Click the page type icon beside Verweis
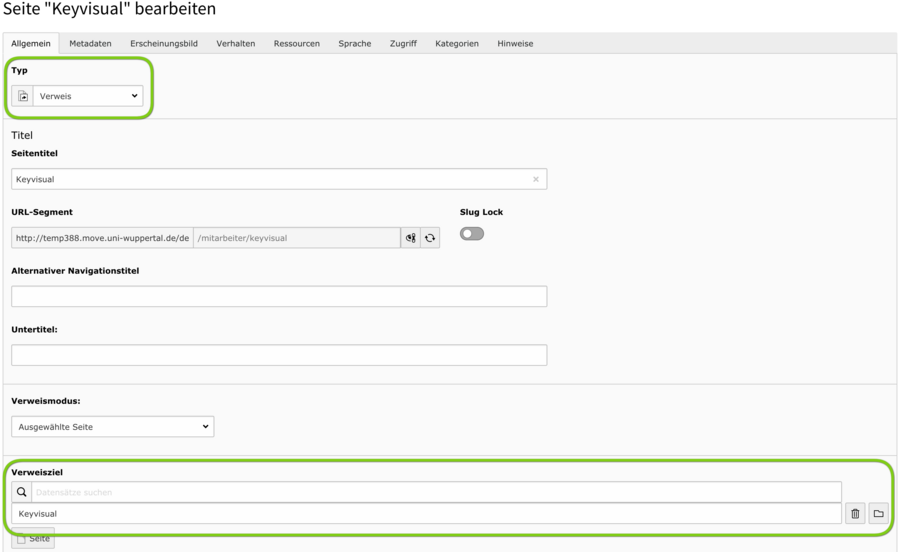Screen dimensions: 900x552 (23, 97)
